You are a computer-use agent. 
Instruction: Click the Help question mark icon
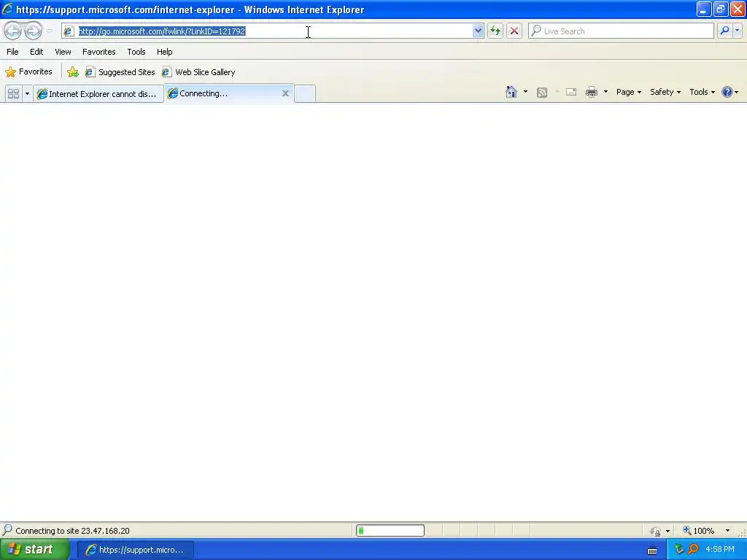click(x=727, y=92)
